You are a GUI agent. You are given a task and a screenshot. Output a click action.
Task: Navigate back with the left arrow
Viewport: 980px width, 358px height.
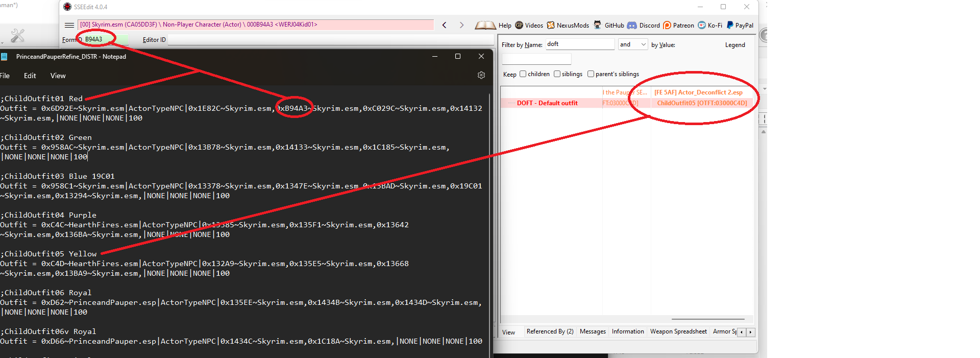click(x=445, y=25)
